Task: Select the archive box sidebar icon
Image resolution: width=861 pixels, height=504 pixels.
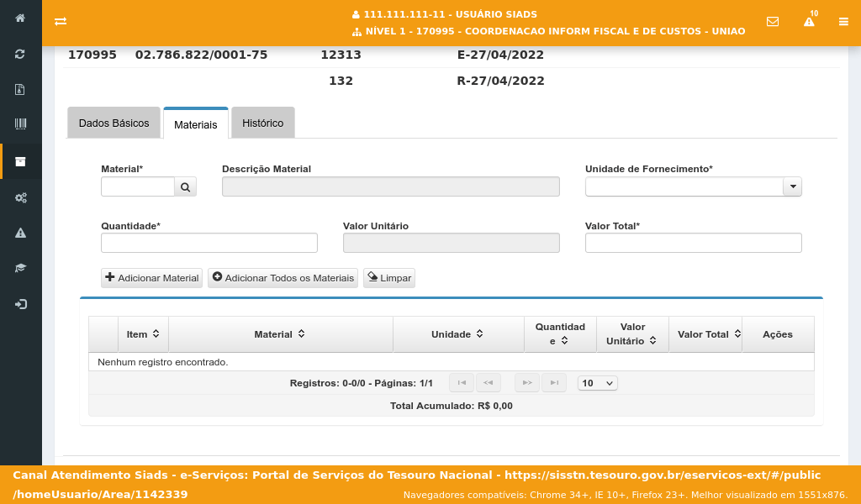Action: coord(20,161)
